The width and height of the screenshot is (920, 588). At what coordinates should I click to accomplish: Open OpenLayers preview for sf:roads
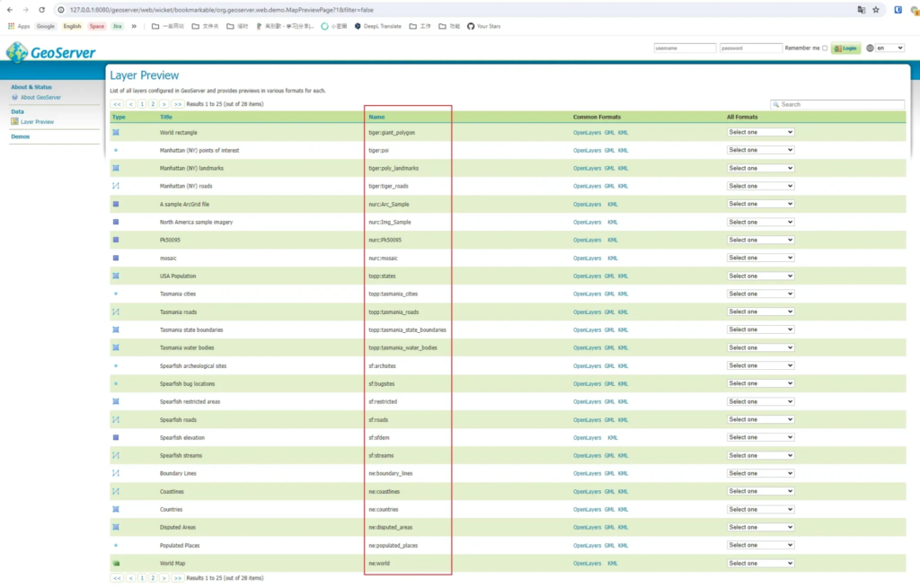click(587, 420)
